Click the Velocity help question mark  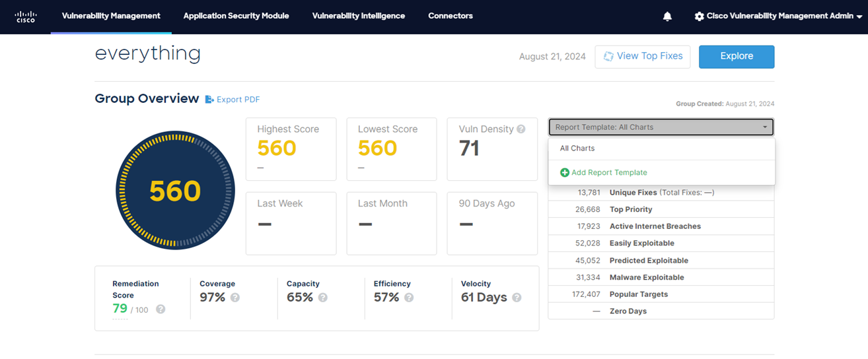click(517, 298)
